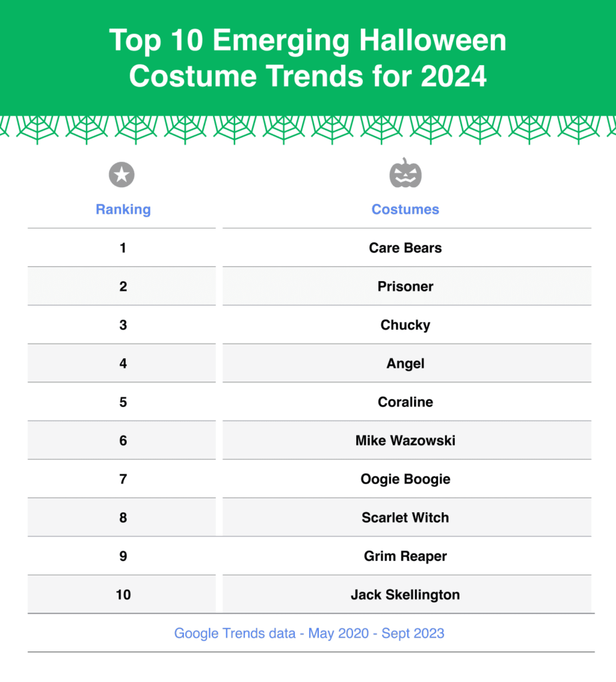Image resolution: width=616 pixels, height=682 pixels.
Task: Click the Grim Reaper costume entry
Action: (406, 556)
